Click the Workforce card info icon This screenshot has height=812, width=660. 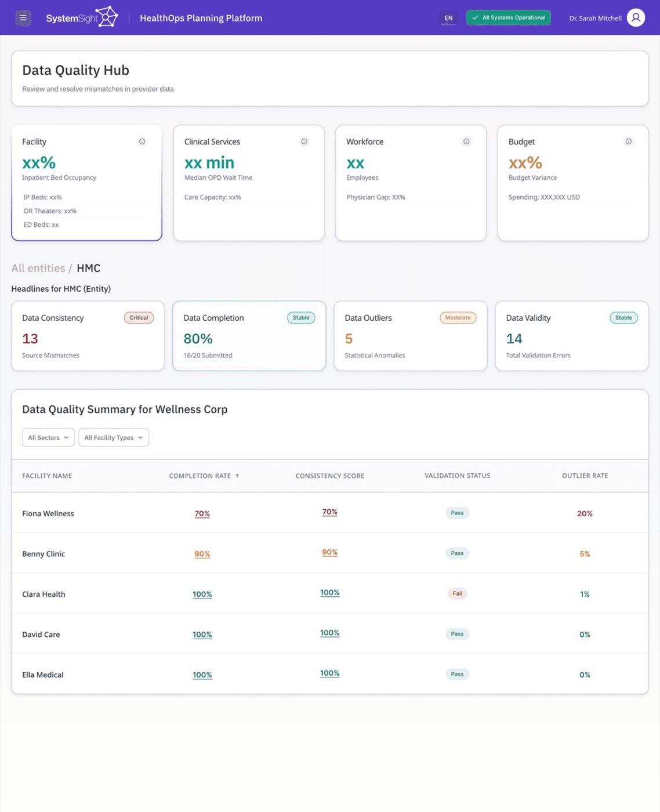coord(466,142)
